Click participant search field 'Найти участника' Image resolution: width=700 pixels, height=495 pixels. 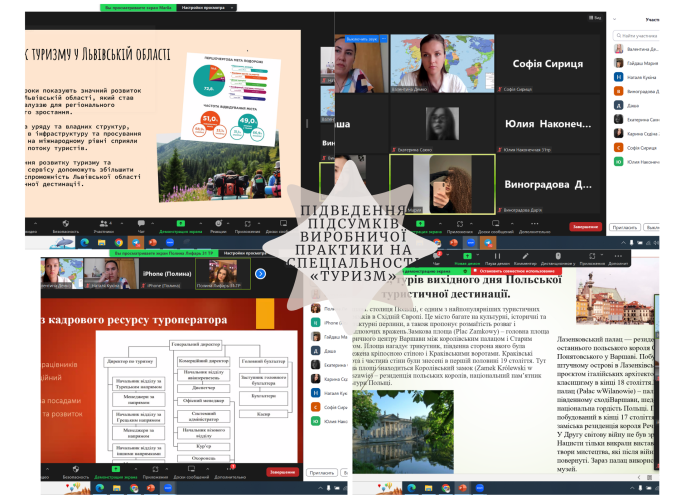[636, 35]
